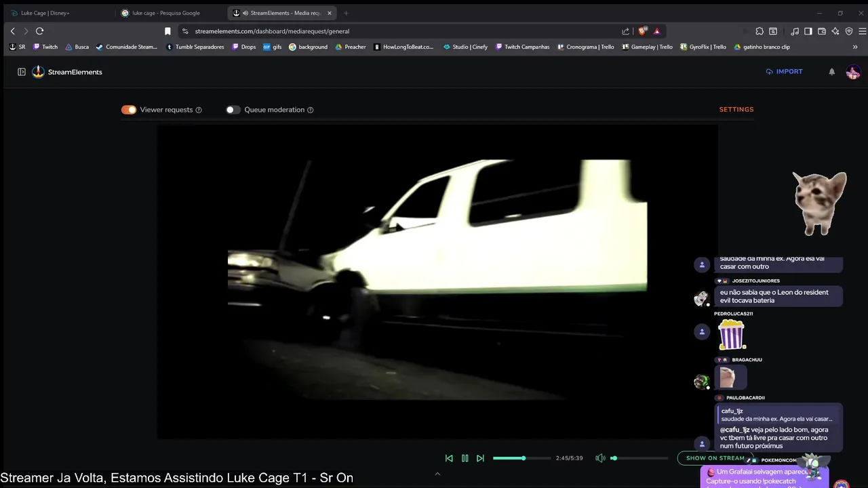Go forward in browser history
This screenshot has width=868, height=488.
tap(26, 31)
